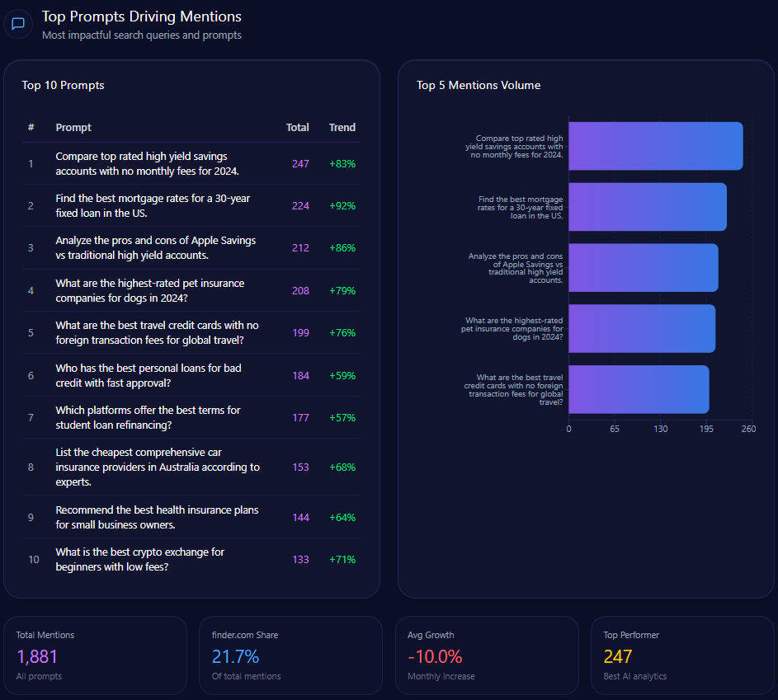Select the car insurance Australia prompt row
This screenshot has width=778, height=700.
click(x=157, y=467)
